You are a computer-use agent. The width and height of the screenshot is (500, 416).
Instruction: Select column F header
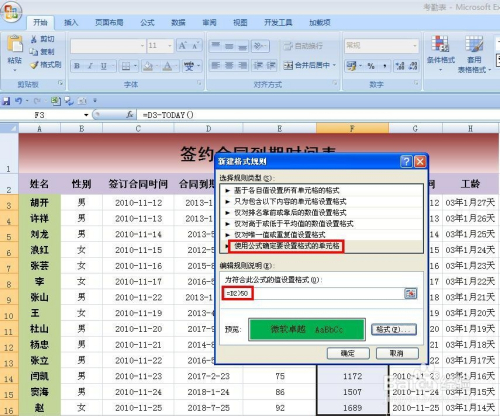[352, 128]
